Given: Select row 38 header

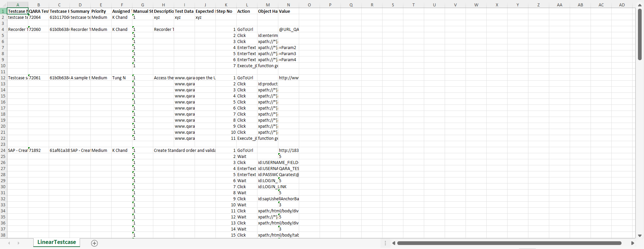Looking at the screenshot, I should tap(3, 235).
